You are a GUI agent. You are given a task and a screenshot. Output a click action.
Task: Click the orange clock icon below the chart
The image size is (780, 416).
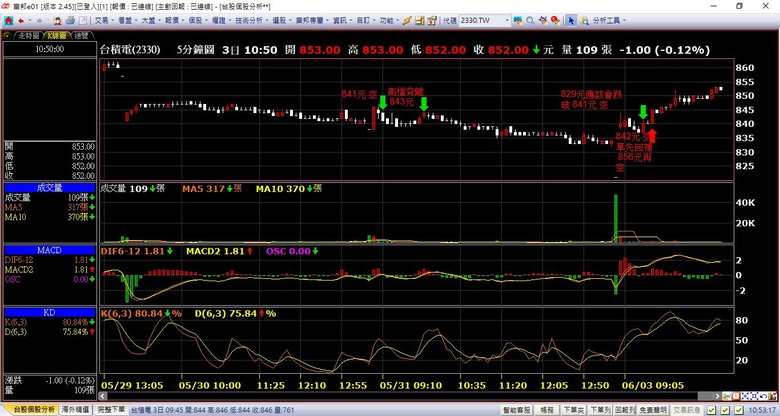pyautogui.click(x=736, y=396)
